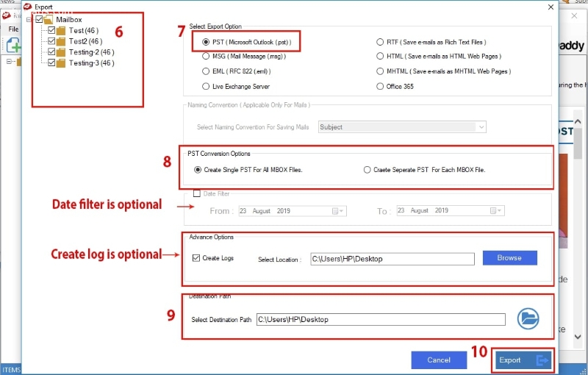Image resolution: width=588 pixels, height=375 pixels.
Task: Untick the Test2 folder checkbox
Action: point(51,41)
